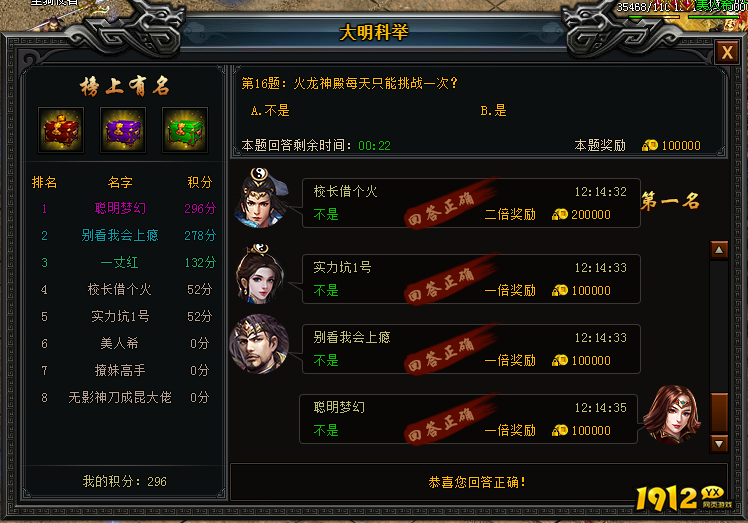
Task: Click 聪明梦幻 red-haired avatar portrait
Action: (672, 414)
